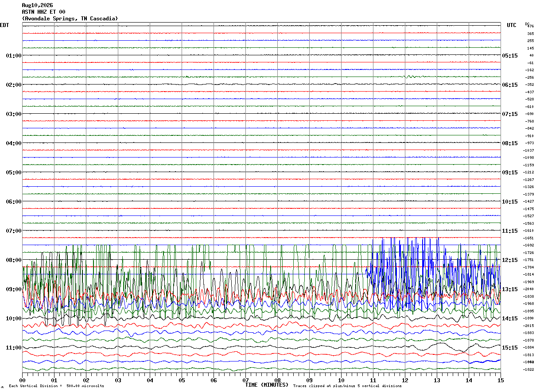Viewport: 536px width, 392px height.
Task: Click the "11:00" EDT time label
Action: pyautogui.click(x=13, y=348)
